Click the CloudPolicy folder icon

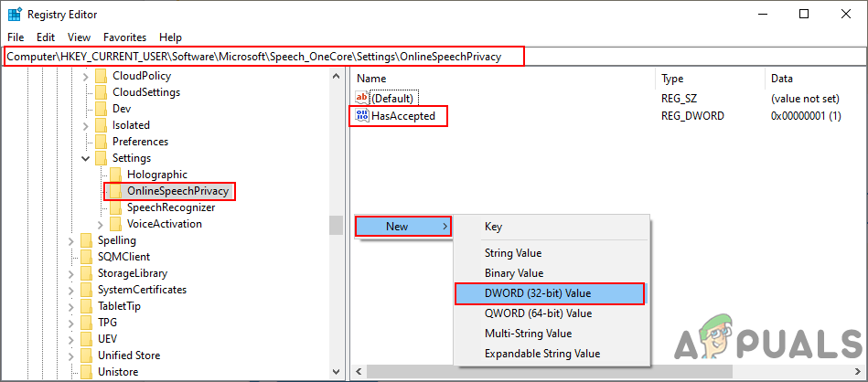tap(101, 76)
